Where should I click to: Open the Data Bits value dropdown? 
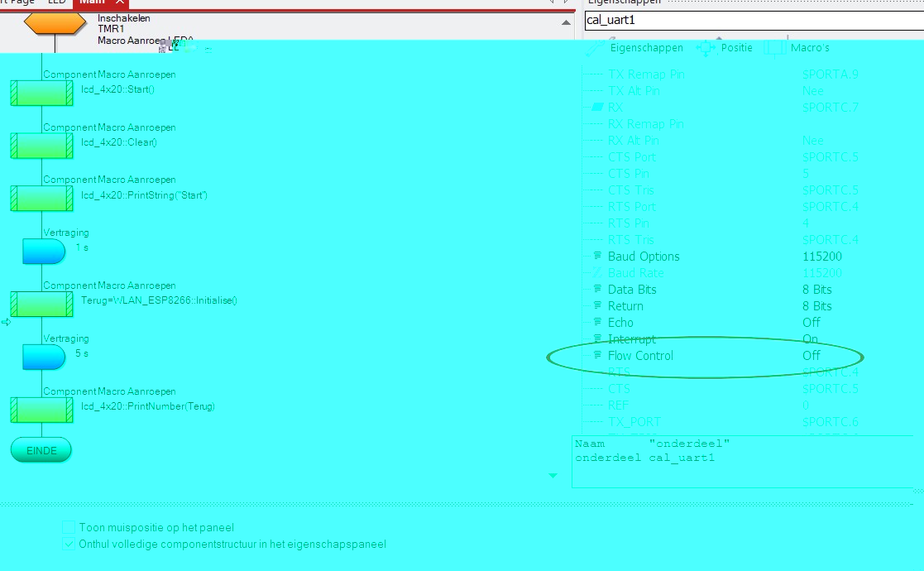(816, 290)
